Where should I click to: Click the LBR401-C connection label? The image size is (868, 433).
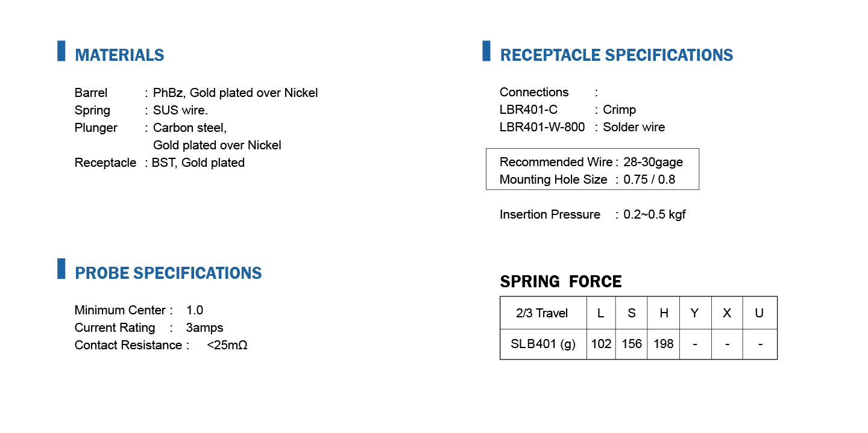[529, 110]
